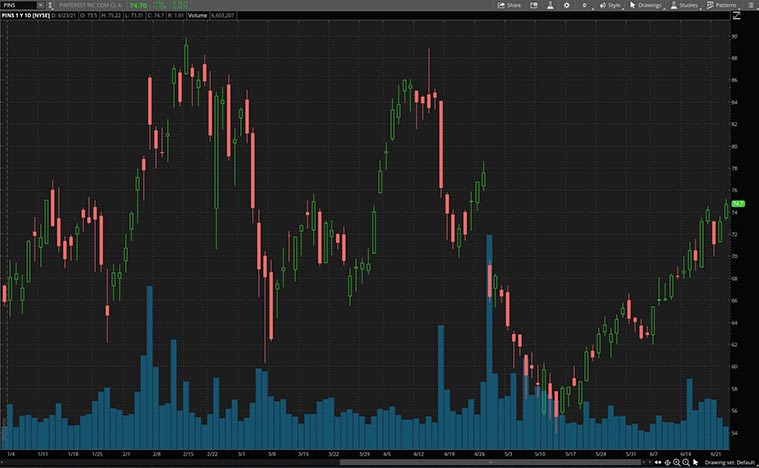Open the D timeframe selector
The image size is (759, 468).
click(x=586, y=5)
